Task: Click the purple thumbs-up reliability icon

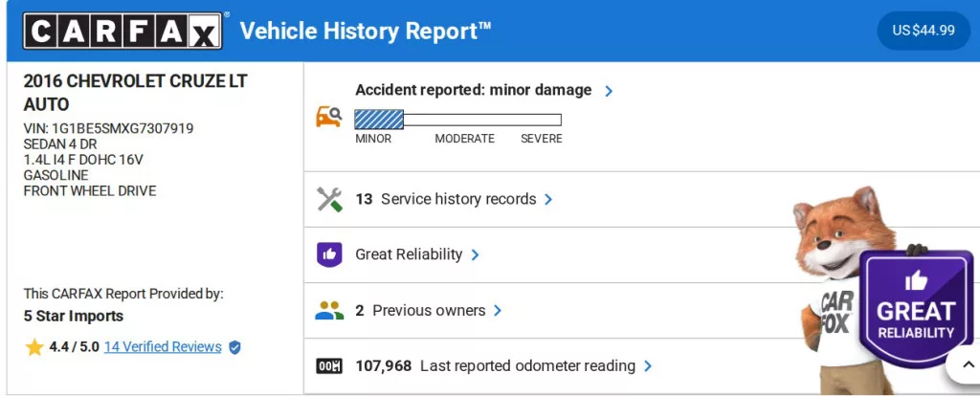Action: [329, 254]
